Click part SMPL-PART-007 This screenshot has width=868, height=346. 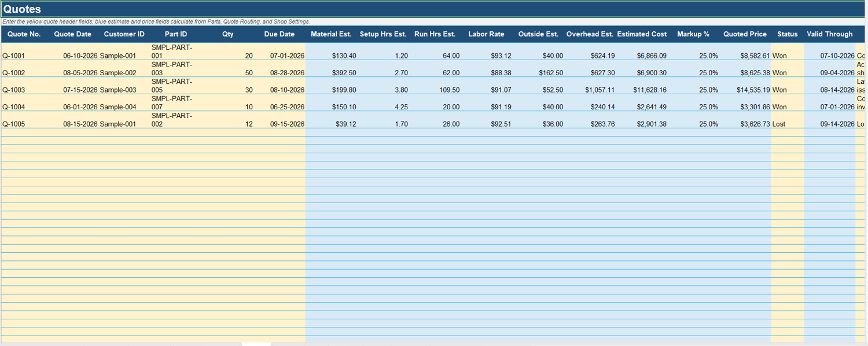(172, 102)
